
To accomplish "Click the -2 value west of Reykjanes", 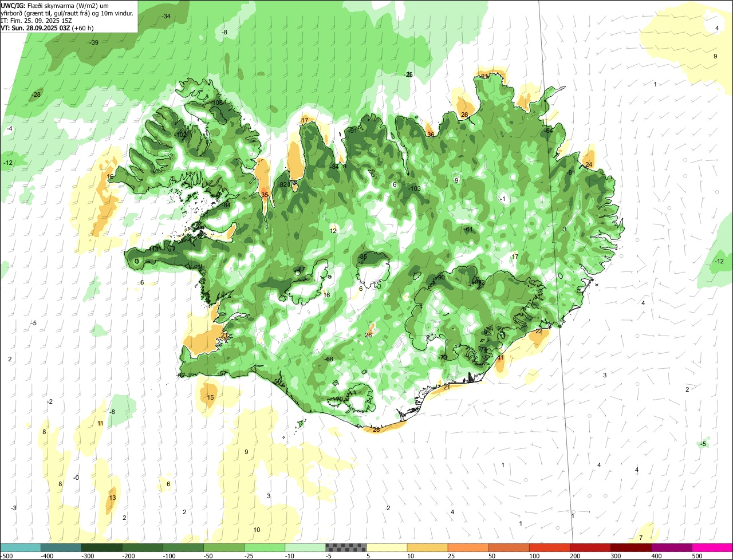I will tap(50, 401).
